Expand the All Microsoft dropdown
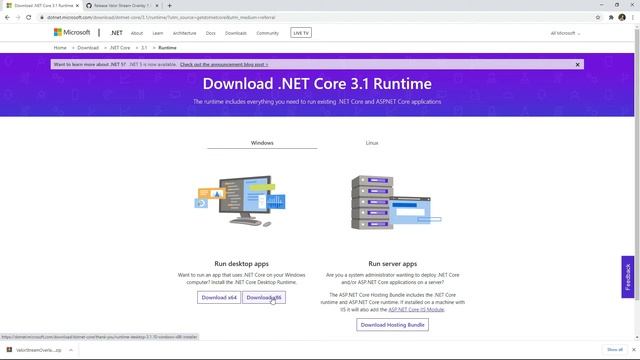 tap(565, 33)
